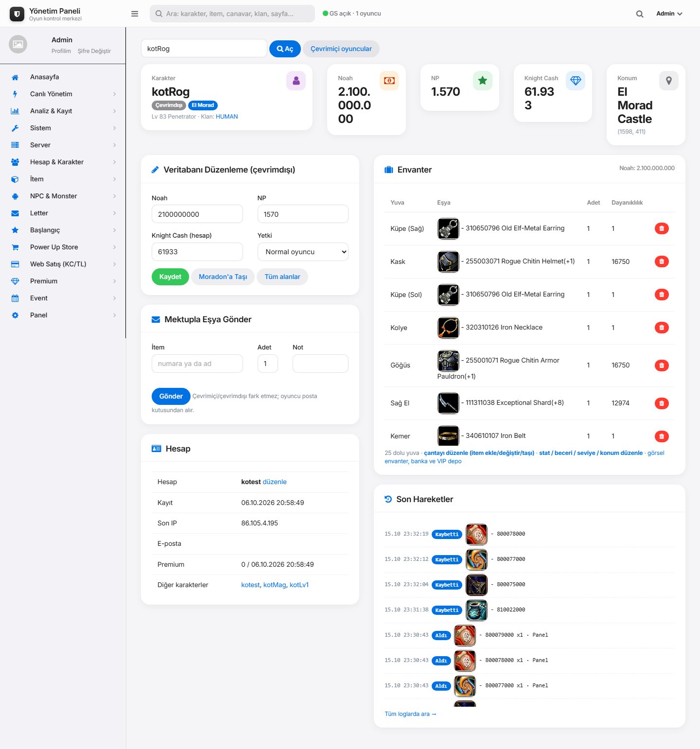This screenshot has width=700, height=749.
Task: Click the HUMAN clan link
Action: pos(227,117)
